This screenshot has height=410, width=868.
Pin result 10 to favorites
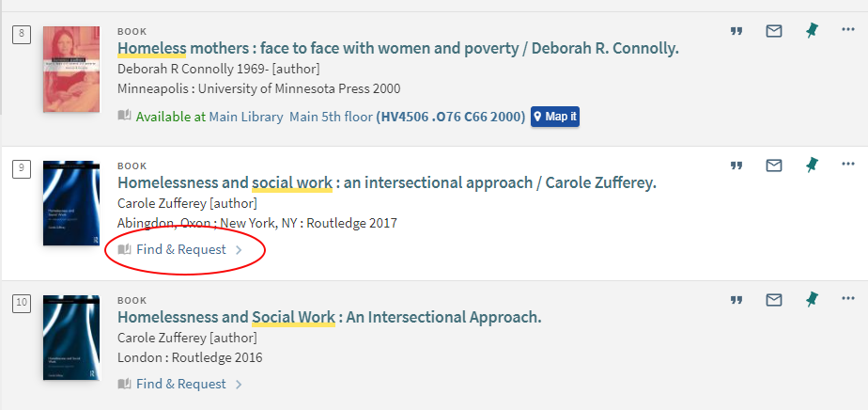[812, 300]
